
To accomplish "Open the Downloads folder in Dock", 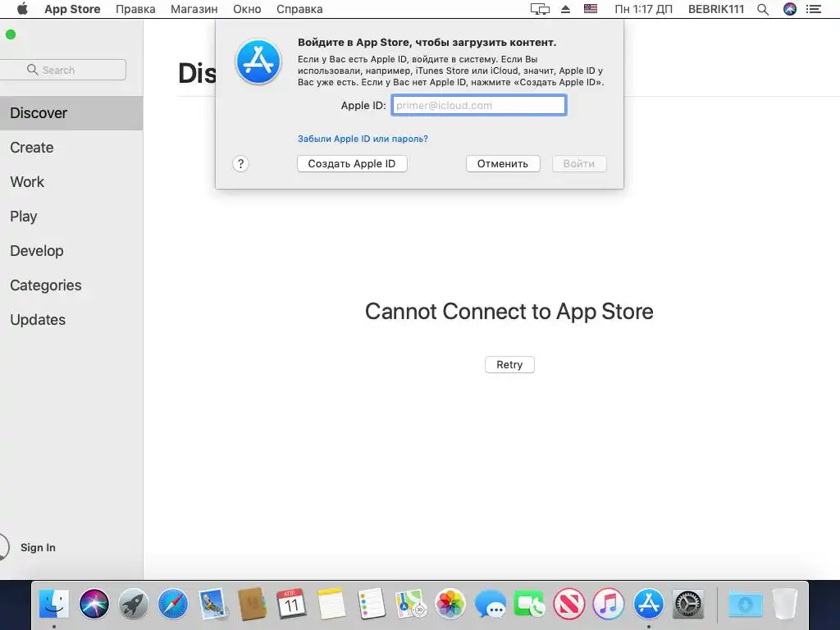I will pos(745,605).
